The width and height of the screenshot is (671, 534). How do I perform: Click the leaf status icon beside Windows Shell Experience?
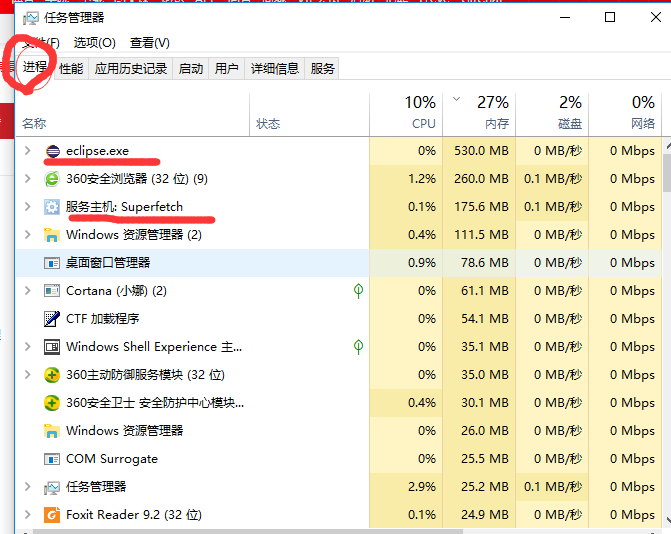coord(359,347)
